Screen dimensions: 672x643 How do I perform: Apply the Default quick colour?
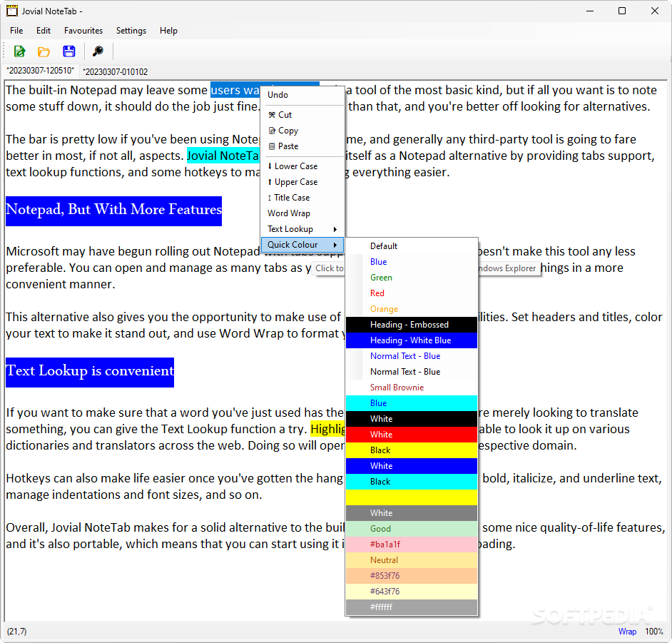[x=412, y=246]
